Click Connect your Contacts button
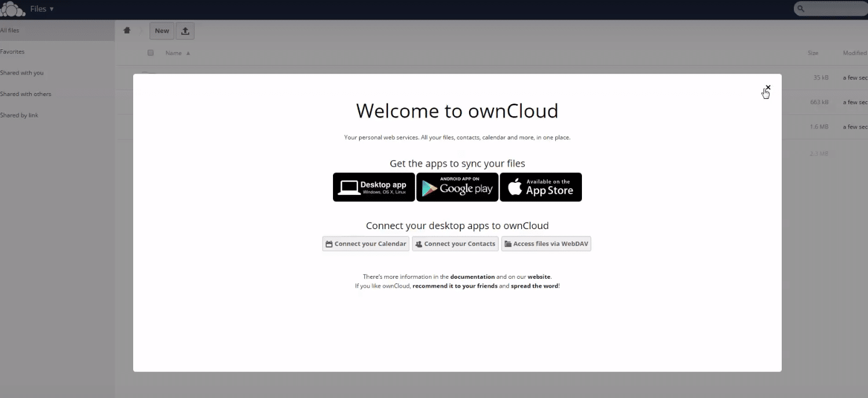The width and height of the screenshot is (868, 398). tap(455, 244)
